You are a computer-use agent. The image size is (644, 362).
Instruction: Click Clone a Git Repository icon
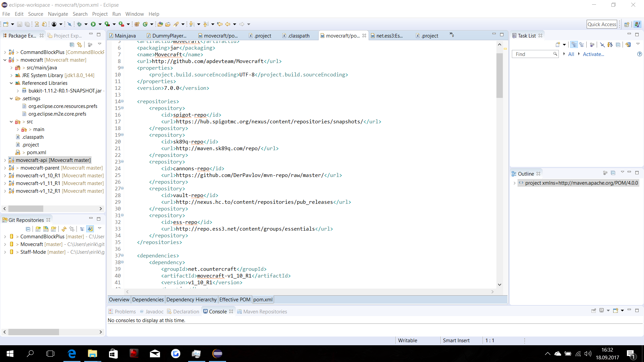(x=46, y=229)
